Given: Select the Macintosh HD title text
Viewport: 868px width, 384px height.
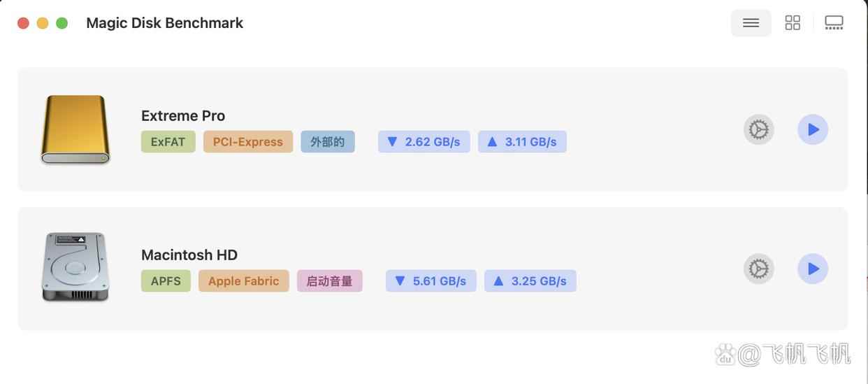Looking at the screenshot, I should (189, 255).
